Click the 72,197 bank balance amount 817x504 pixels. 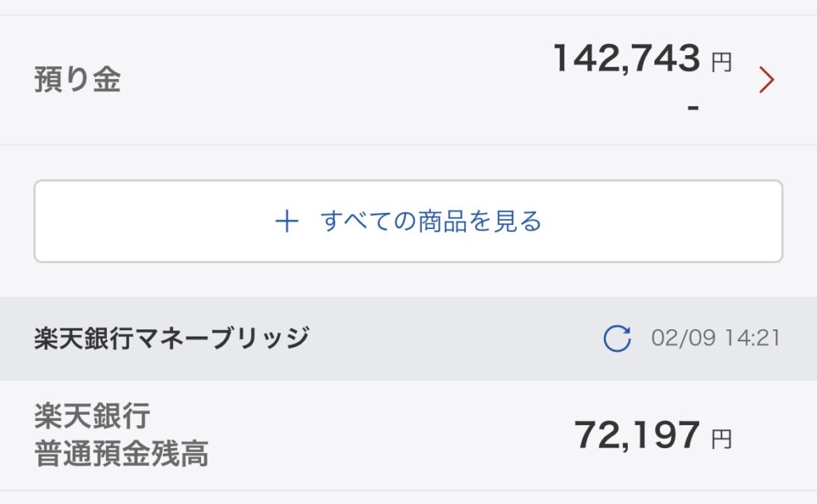click(637, 435)
